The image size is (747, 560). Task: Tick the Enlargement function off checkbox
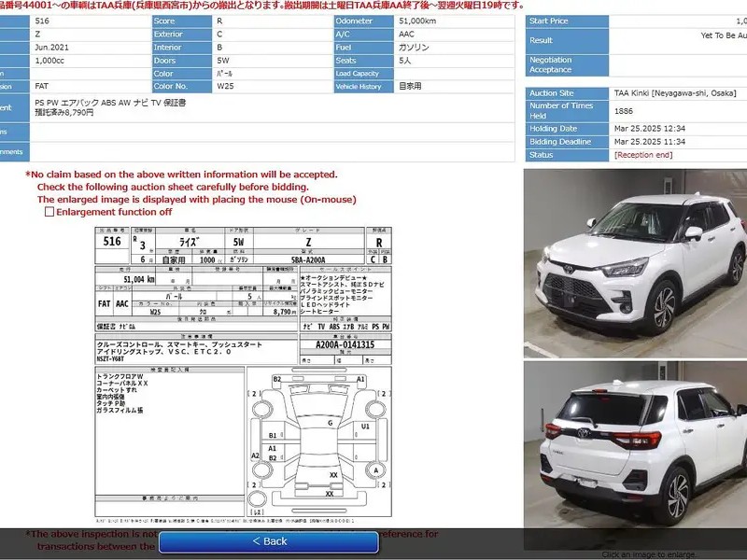coord(49,212)
